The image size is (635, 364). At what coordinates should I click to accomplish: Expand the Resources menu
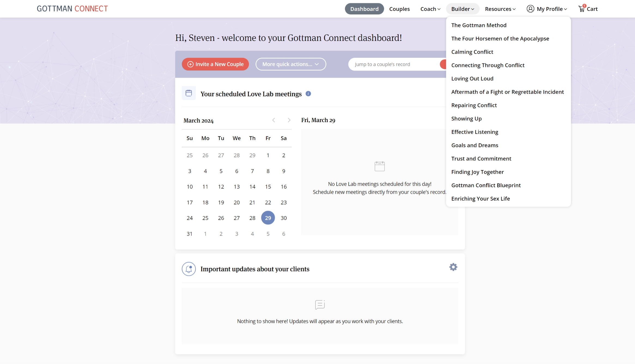500,9
